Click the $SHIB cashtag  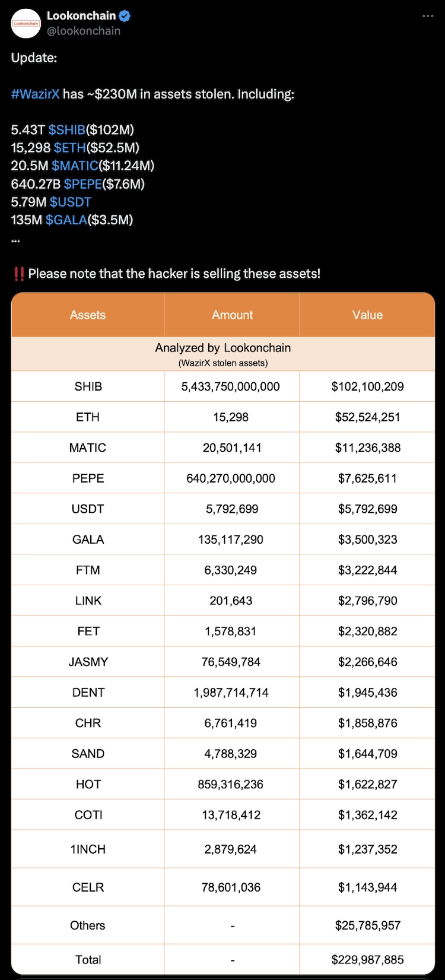coord(66,129)
